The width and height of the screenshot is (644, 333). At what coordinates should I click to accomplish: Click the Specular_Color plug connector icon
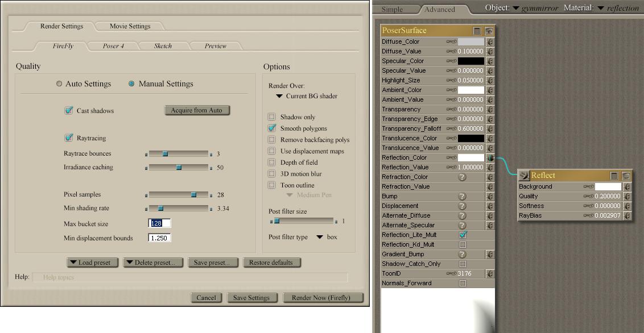pos(490,61)
